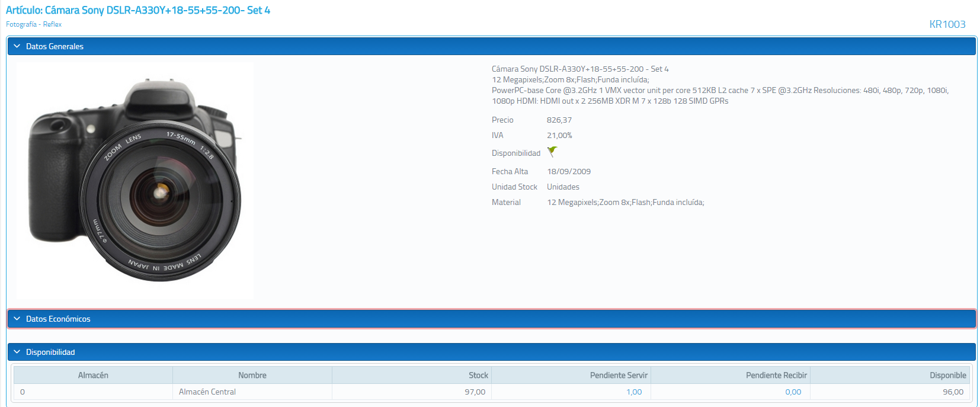Collapse the Disponibilidad section chevron
This screenshot has height=407, width=980.
point(17,352)
